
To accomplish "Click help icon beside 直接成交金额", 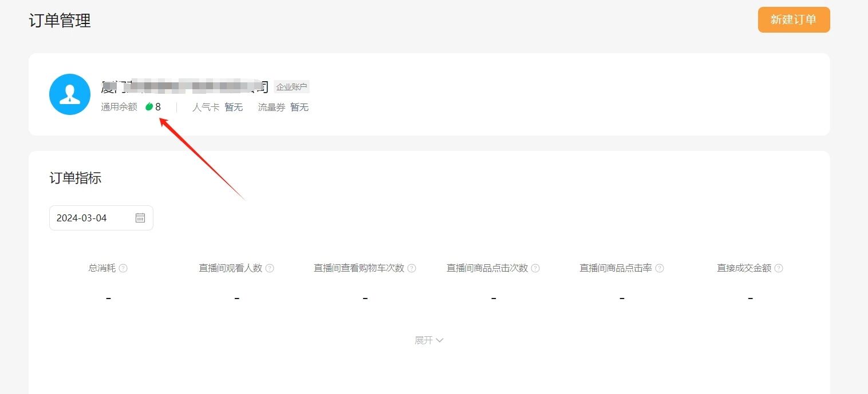I will tap(779, 268).
